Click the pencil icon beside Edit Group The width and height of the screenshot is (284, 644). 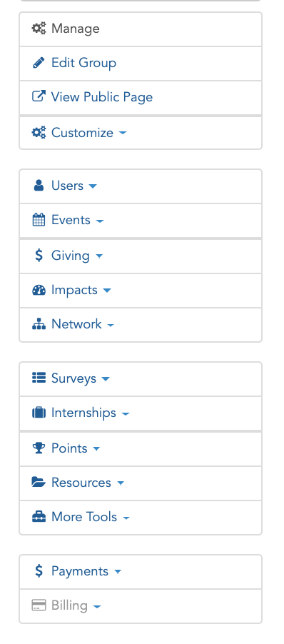pyautogui.click(x=39, y=63)
